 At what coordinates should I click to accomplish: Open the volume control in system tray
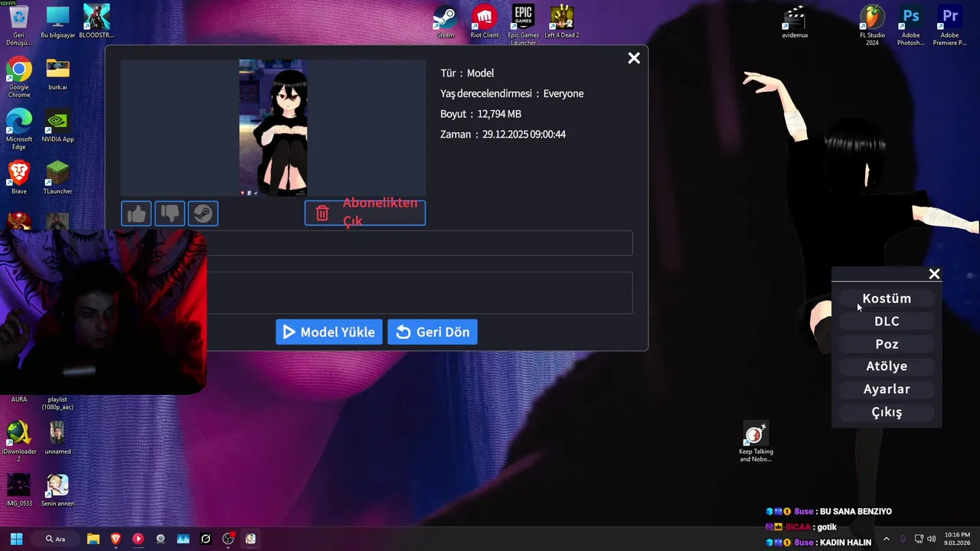[x=932, y=539]
